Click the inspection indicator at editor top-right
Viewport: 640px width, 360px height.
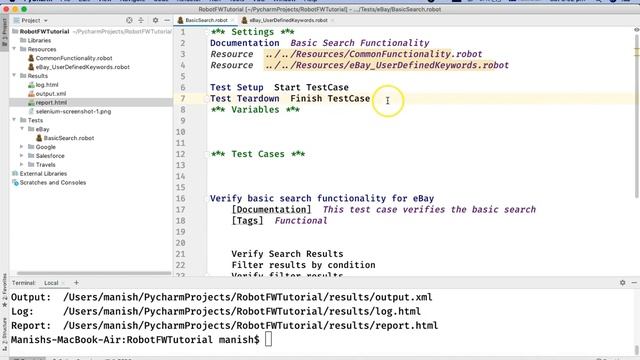coord(636,30)
